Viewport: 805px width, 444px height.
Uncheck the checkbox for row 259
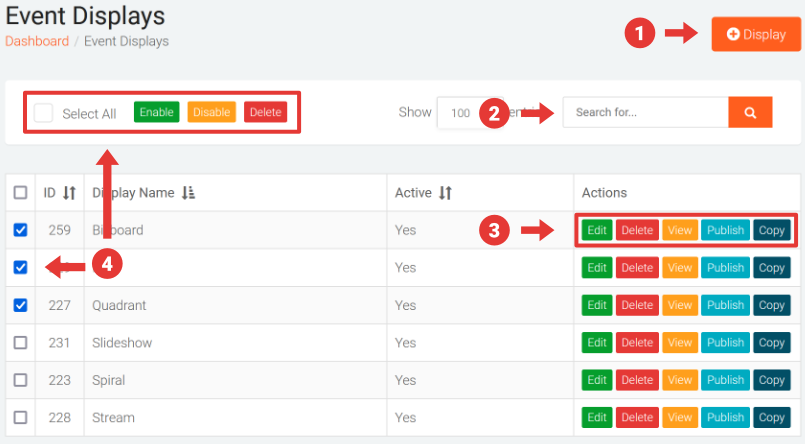[21, 230]
